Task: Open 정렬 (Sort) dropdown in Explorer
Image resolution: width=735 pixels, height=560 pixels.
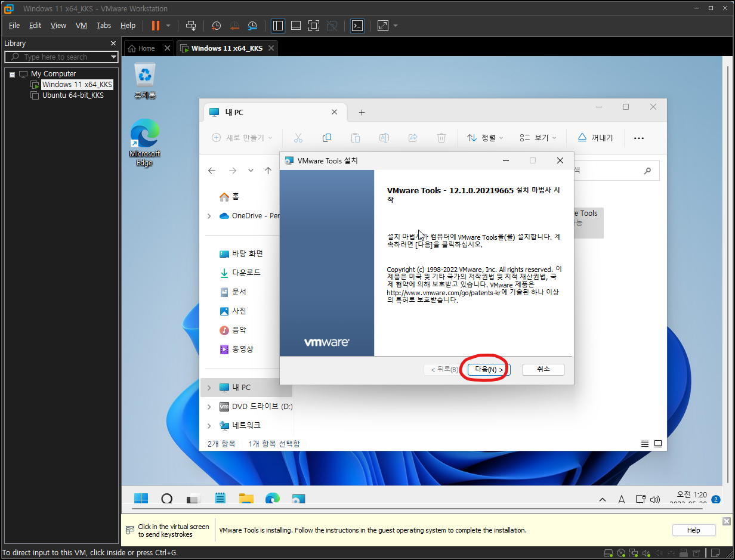Action: [x=485, y=138]
